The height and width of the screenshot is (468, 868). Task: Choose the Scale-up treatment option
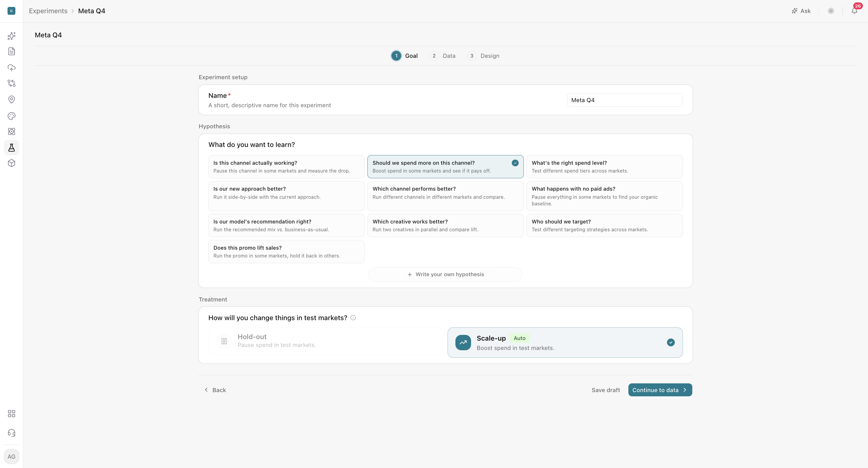click(x=565, y=342)
